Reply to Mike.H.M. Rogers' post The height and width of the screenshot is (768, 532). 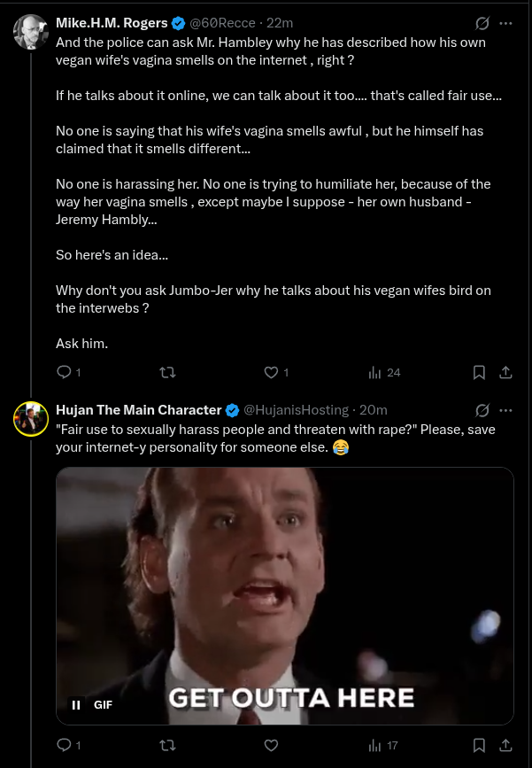pyautogui.click(x=64, y=373)
